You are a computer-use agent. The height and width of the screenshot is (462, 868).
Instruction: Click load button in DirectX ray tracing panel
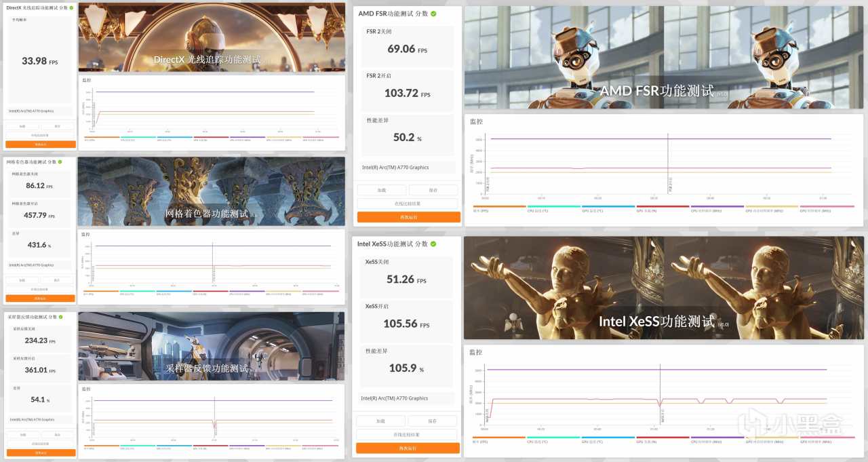(x=22, y=126)
